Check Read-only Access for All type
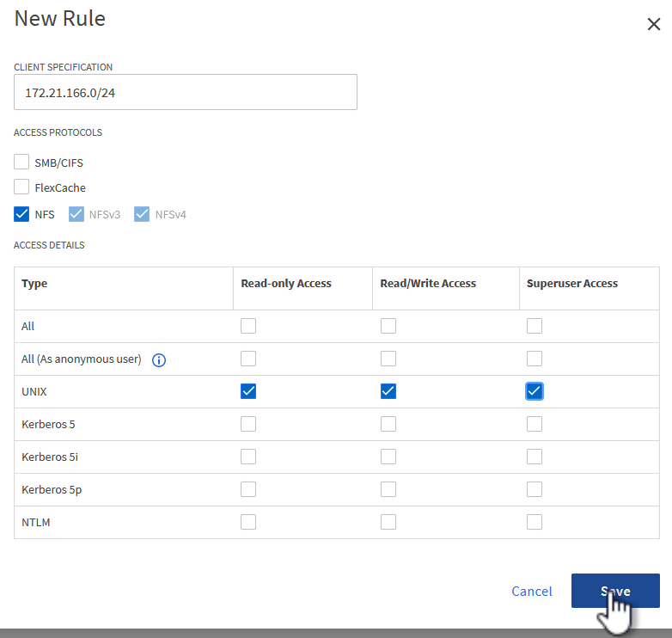 pos(248,326)
